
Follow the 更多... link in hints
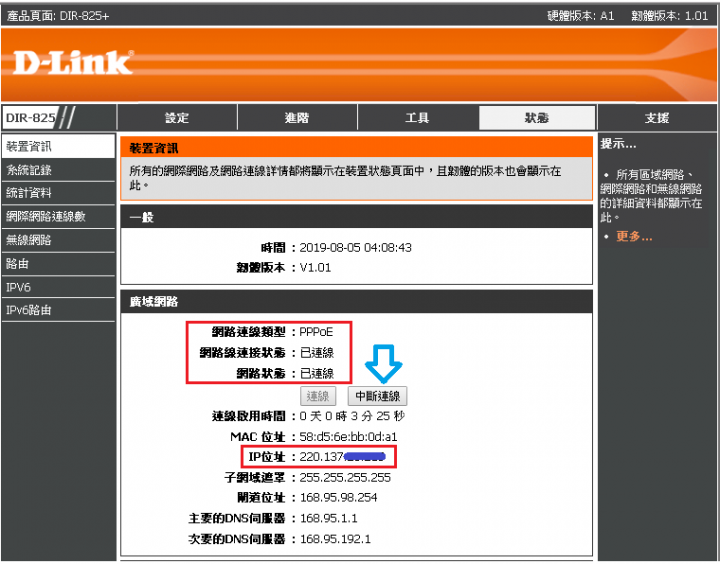[x=634, y=237]
